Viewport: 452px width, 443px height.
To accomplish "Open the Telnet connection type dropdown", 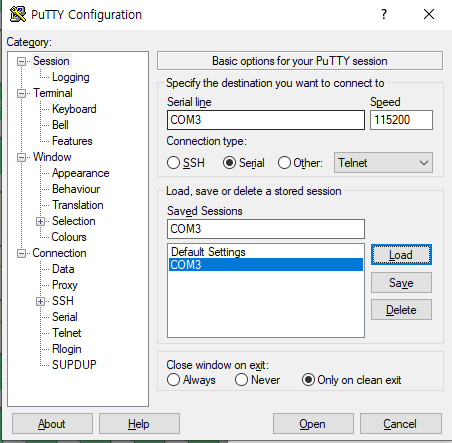I will (383, 163).
